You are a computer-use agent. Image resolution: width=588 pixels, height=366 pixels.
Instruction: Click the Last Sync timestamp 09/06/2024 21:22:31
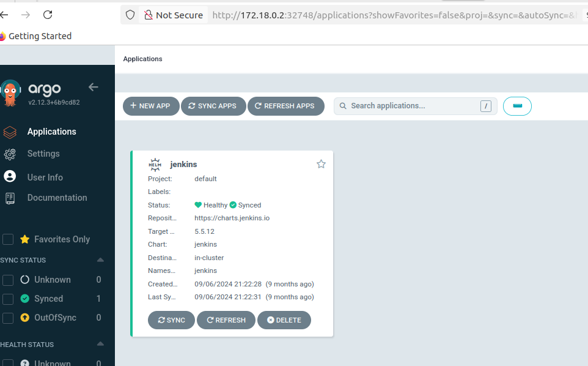coord(227,297)
